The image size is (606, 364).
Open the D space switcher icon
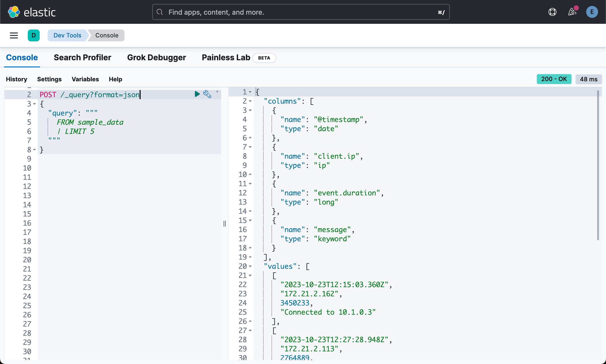tap(34, 35)
